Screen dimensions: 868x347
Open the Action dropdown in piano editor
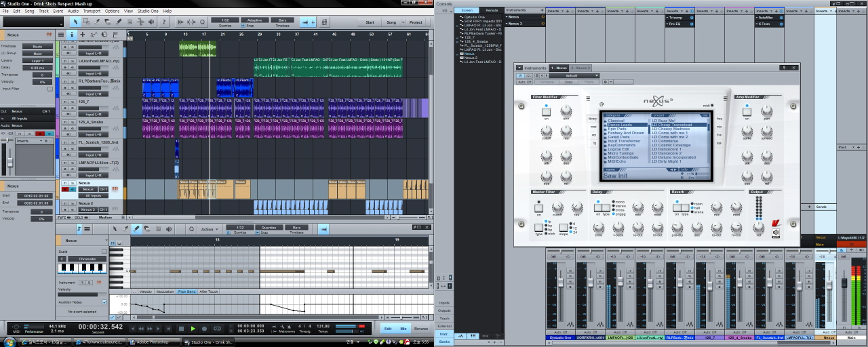tap(210, 229)
